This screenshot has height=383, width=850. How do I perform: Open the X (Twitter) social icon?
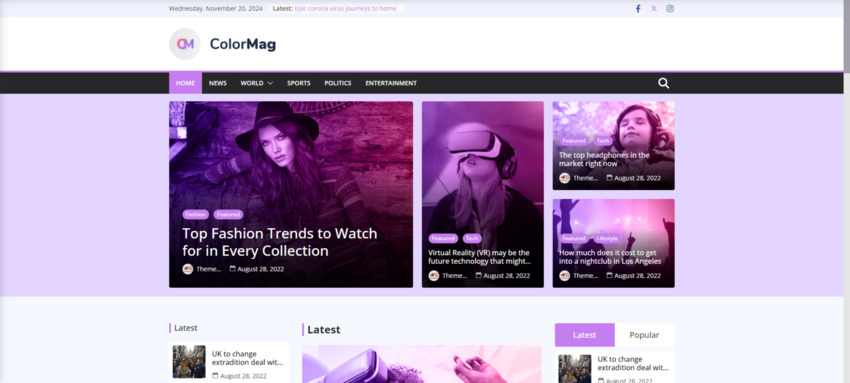pos(654,9)
